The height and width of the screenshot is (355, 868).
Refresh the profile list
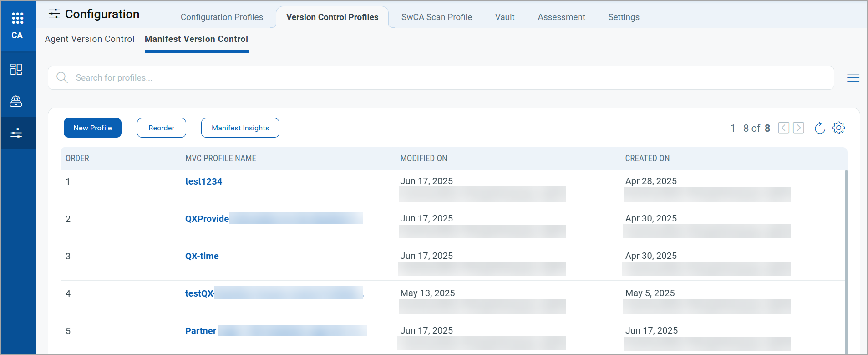pyautogui.click(x=819, y=128)
